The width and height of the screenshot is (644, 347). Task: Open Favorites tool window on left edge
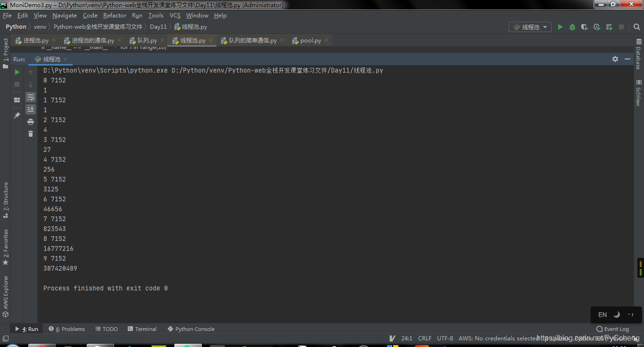pyautogui.click(x=6, y=247)
